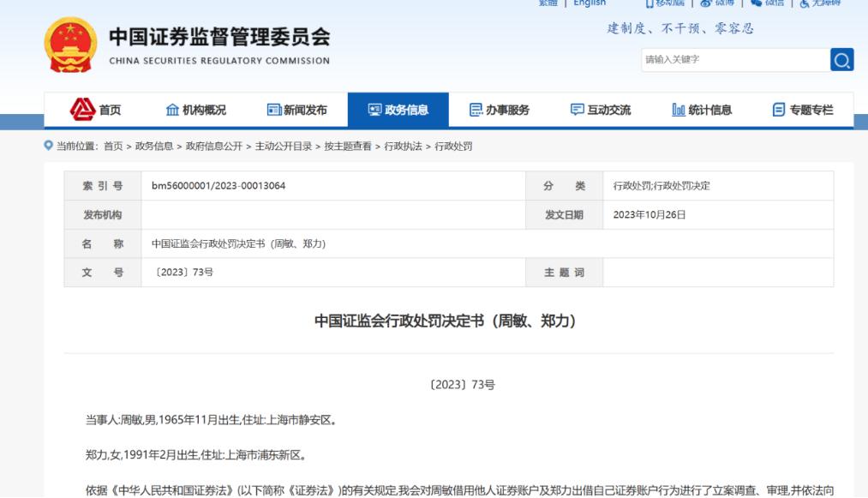Click the paragraph starting 依据《中华人民共和国证券法》
The image size is (868, 498).
(x=459, y=490)
